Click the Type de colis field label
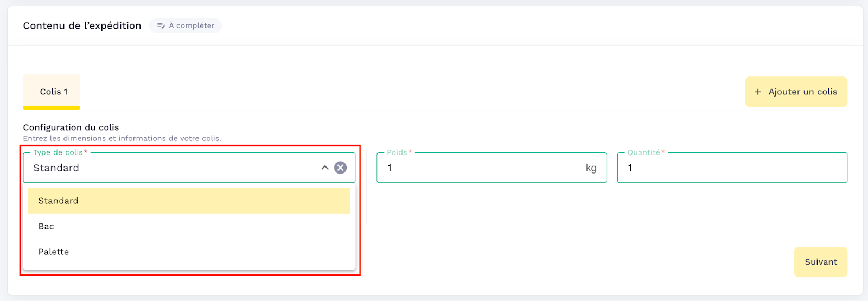Screen dimensions: 868x301 tap(58, 152)
